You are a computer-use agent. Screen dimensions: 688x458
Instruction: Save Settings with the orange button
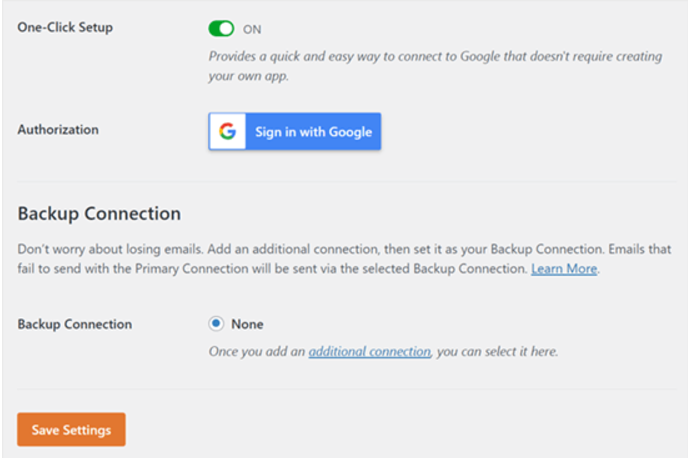point(71,429)
